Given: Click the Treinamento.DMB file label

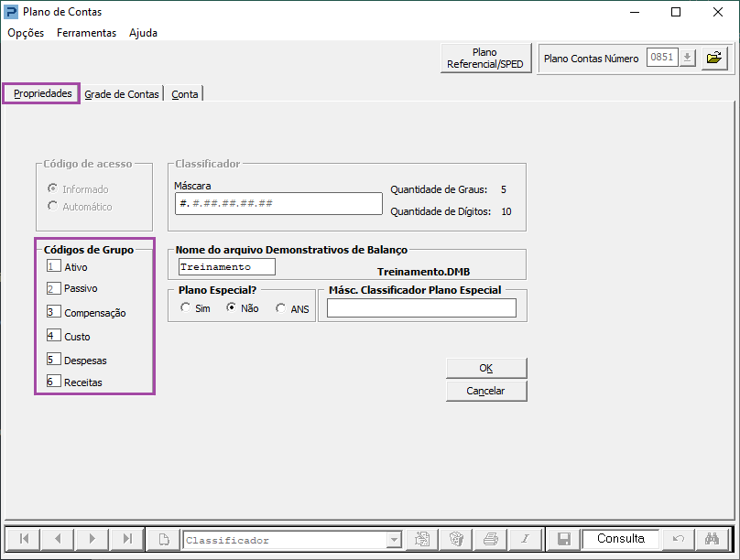Looking at the screenshot, I should [x=423, y=272].
